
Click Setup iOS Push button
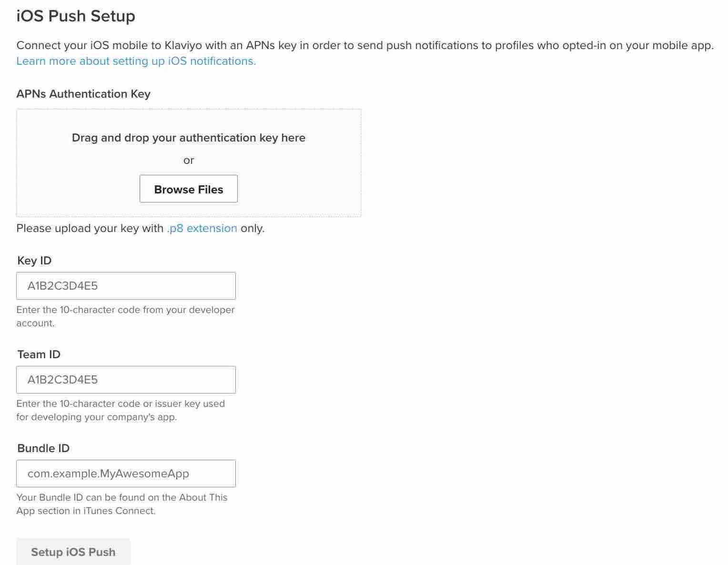point(72,552)
